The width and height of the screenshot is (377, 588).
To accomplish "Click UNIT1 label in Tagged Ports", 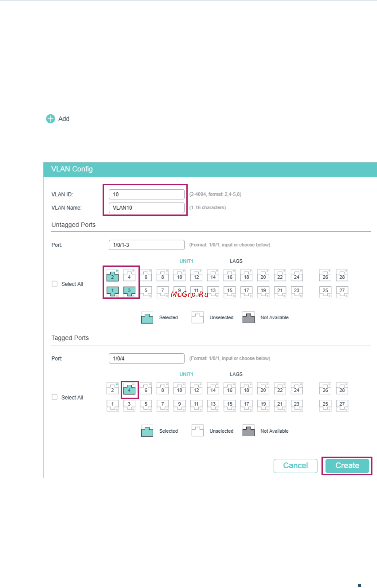I will pos(186,374).
